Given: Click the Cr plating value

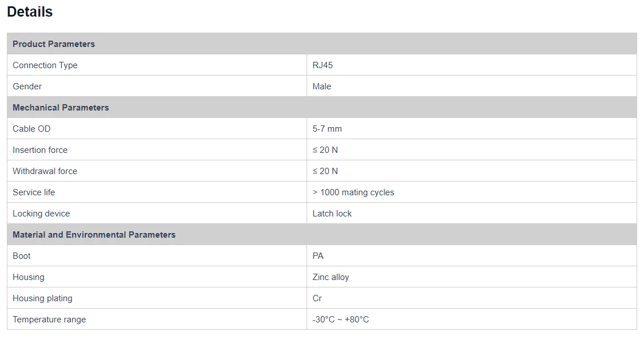Looking at the screenshot, I should (x=317, y=298).
